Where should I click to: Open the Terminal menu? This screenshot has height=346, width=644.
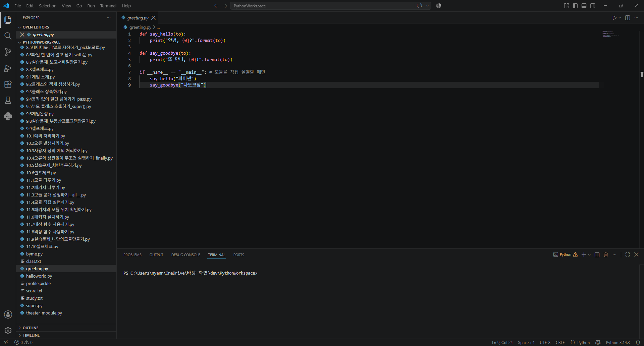[108, 6]
